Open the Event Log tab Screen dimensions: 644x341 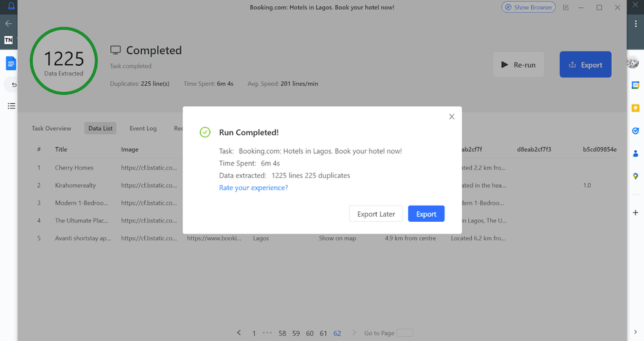(x=143, y=128)
